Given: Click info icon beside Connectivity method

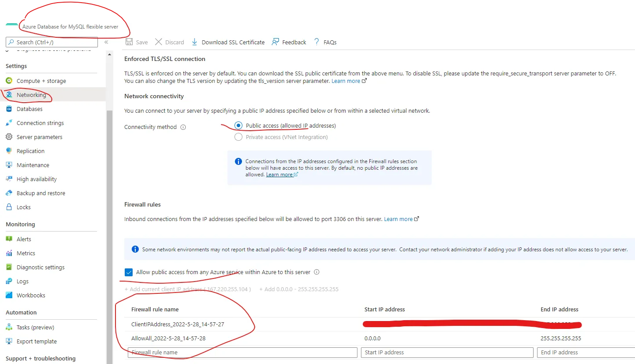Looking at the screenshot, I should [x=183, y=127].
